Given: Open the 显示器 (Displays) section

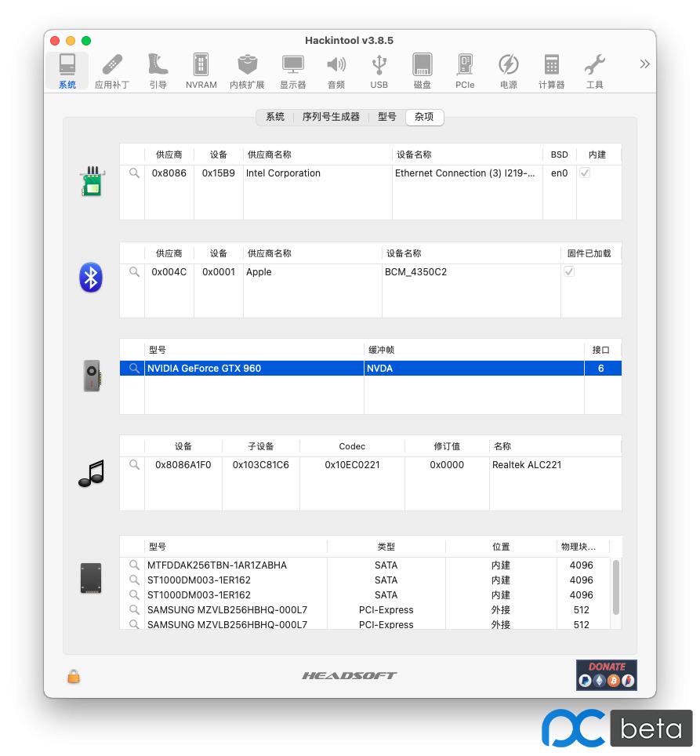Looking at the screenshot, I should (x=292, y=71).
